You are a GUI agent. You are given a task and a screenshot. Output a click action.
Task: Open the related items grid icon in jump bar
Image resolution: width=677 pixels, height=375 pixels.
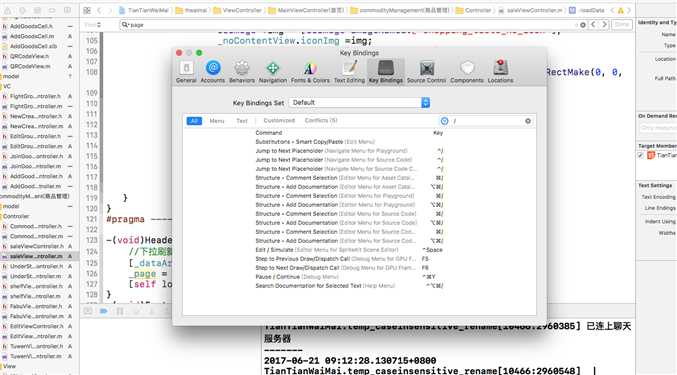pos(87,10)
